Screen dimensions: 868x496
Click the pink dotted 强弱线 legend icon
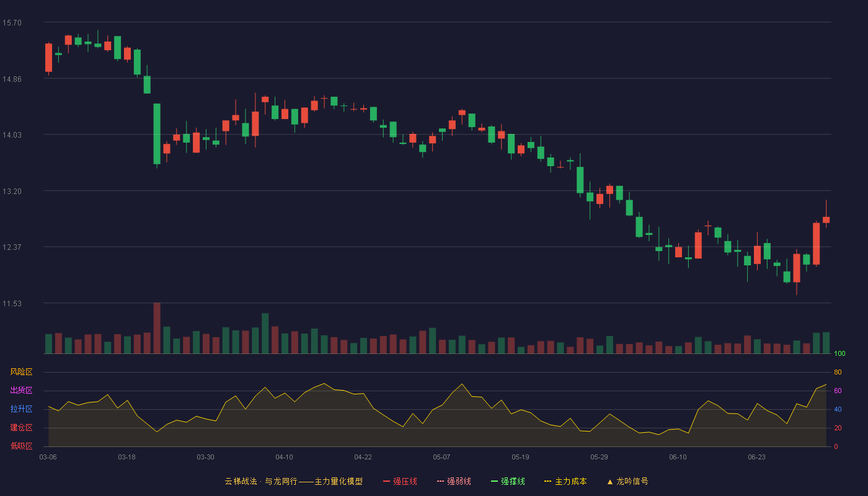tap(440, 481)
